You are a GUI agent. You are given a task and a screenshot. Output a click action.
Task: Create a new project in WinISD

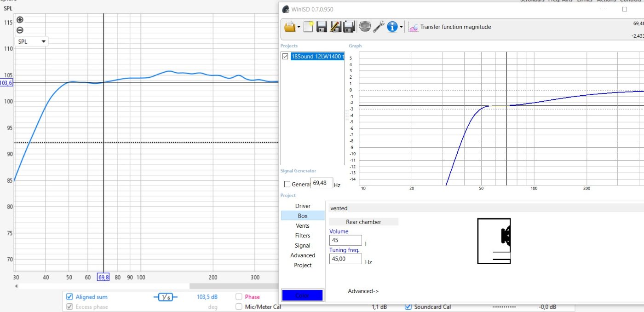point(308,27)
